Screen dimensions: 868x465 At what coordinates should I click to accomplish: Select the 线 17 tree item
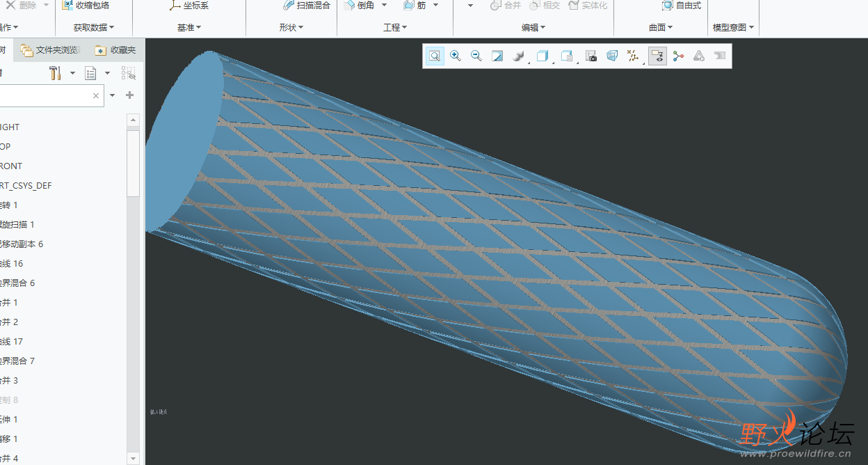(x=13, y=342)
